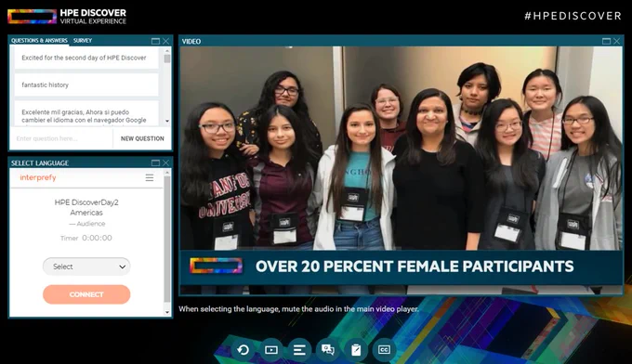Click the interprefy logo text
Screen dimensions: 632x364
point(38,177)
